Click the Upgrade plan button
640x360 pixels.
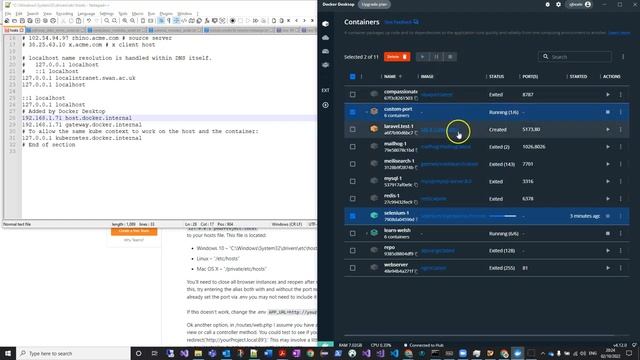374,4
